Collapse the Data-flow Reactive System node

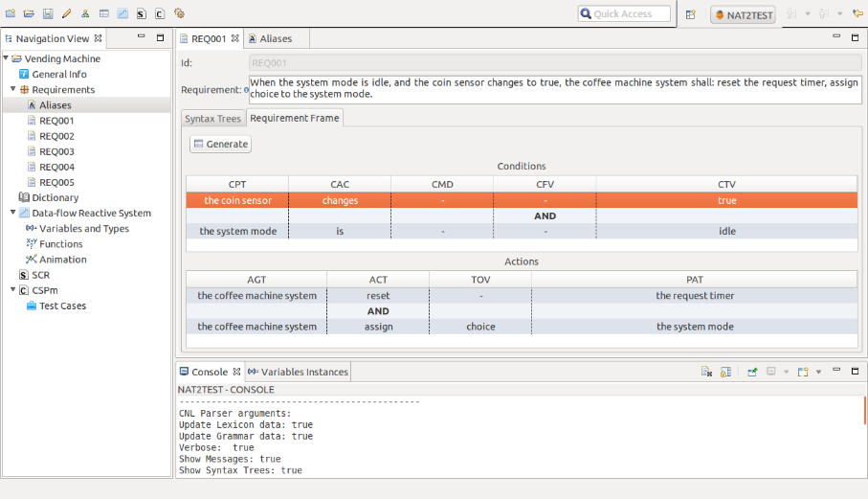[13, 213]
